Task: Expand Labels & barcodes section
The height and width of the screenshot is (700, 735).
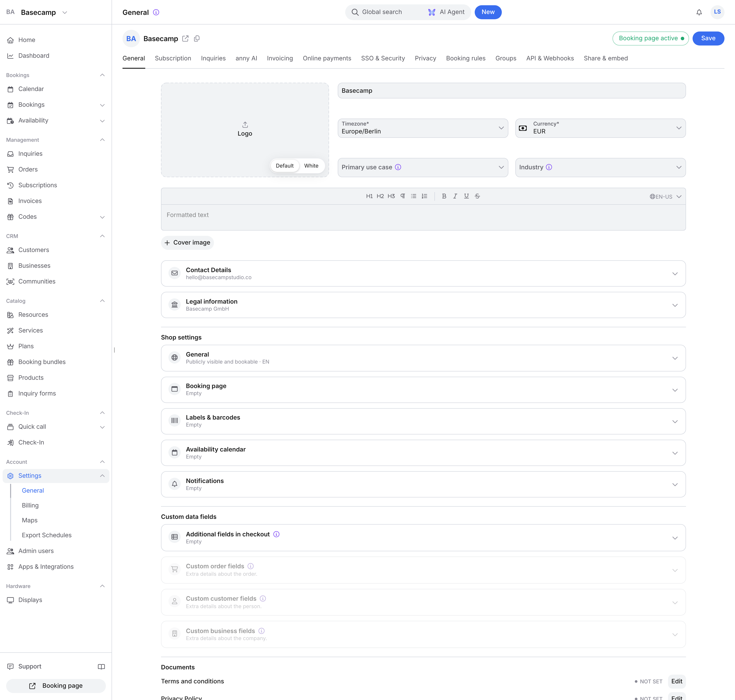Action: [423, 421]
